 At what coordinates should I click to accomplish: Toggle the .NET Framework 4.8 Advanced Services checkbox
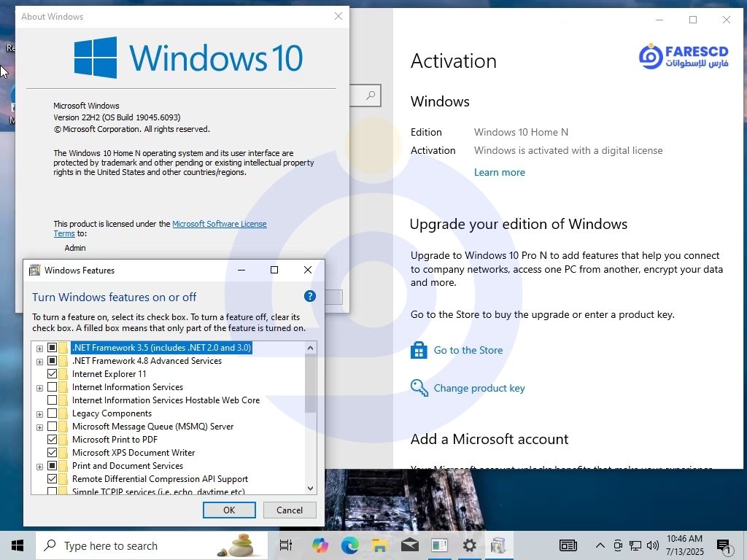pyautogui.click(x=52, y=361)
